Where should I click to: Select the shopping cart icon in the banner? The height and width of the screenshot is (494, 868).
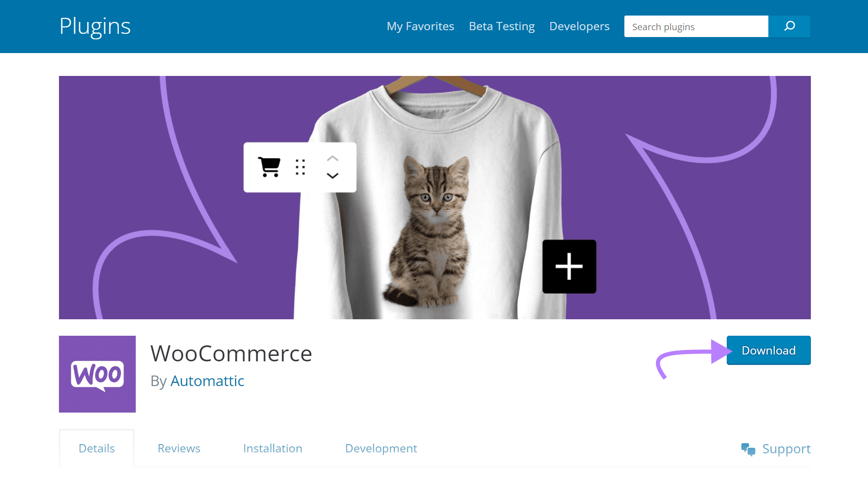pyautogui.click(x=269, y=167)
